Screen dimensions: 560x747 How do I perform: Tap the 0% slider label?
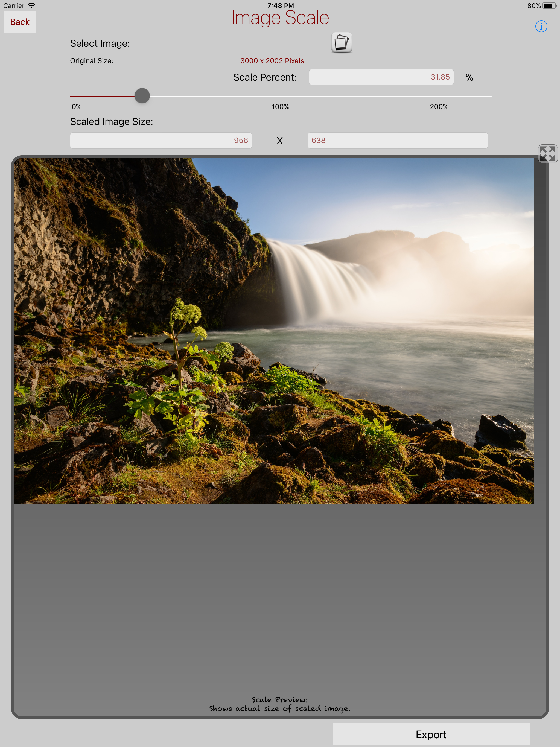tap(77, 107)
